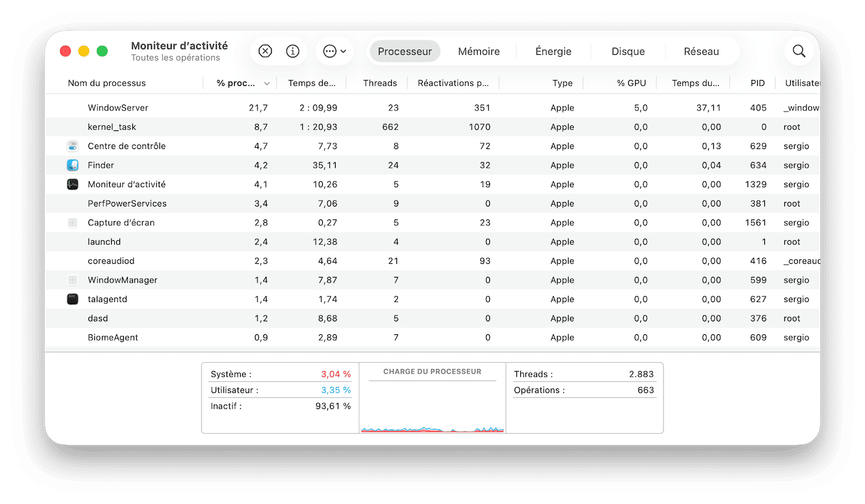Click the Opérations total 663

646,390
